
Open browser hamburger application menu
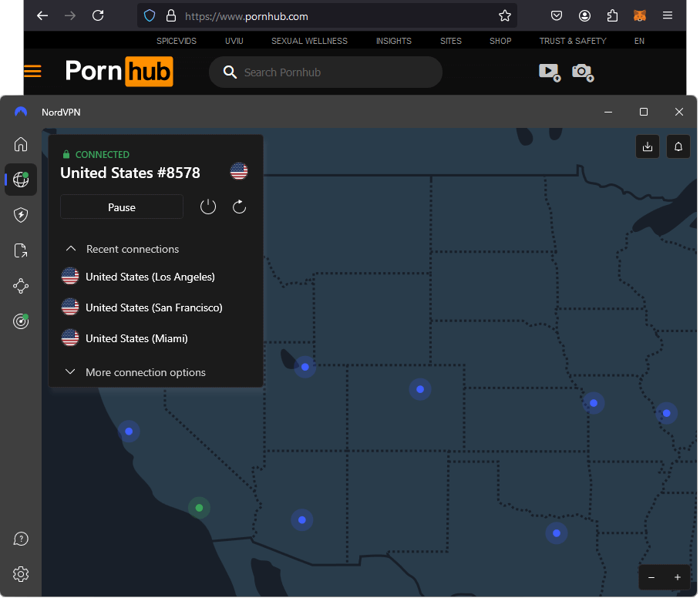[668, 16]
